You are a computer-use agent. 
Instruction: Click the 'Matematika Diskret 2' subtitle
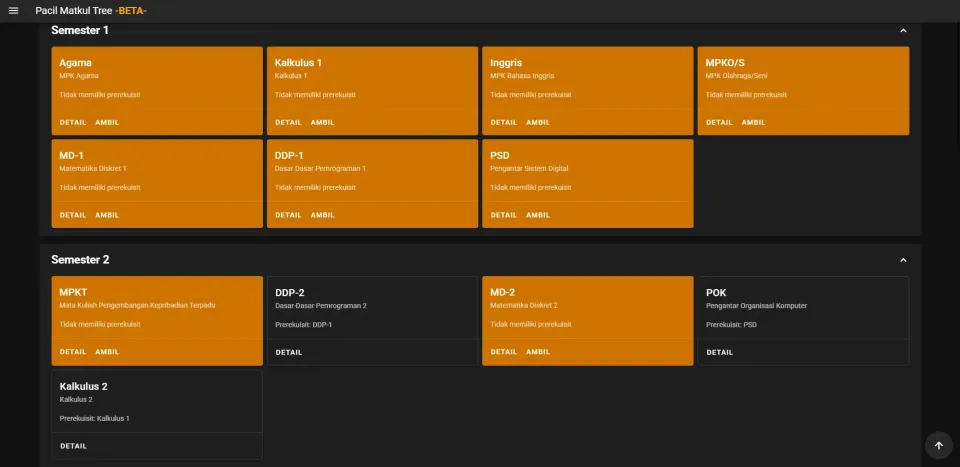point(524,305)
